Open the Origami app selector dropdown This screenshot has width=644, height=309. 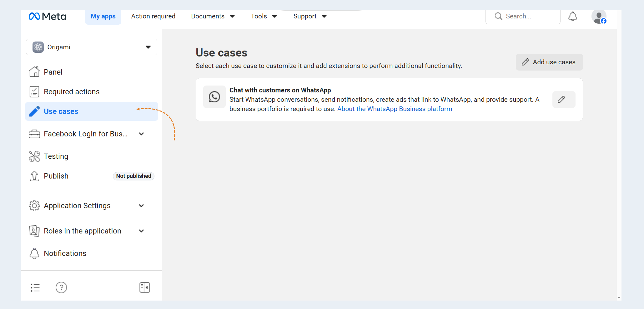pos(92,47)
